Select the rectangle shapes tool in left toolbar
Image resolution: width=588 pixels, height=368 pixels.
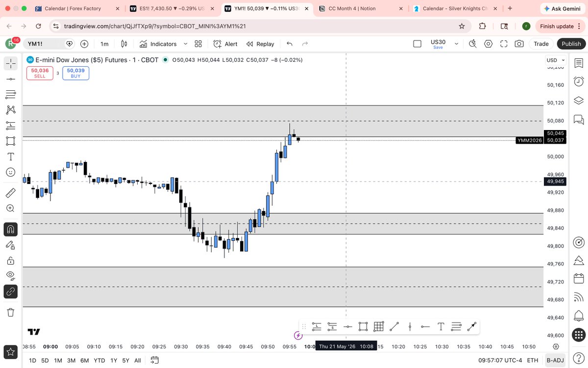tap(10, 141)
